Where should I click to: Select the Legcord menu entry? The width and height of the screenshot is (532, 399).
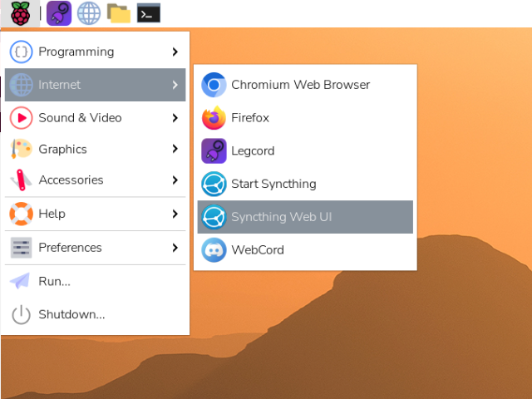click(253, 151)
